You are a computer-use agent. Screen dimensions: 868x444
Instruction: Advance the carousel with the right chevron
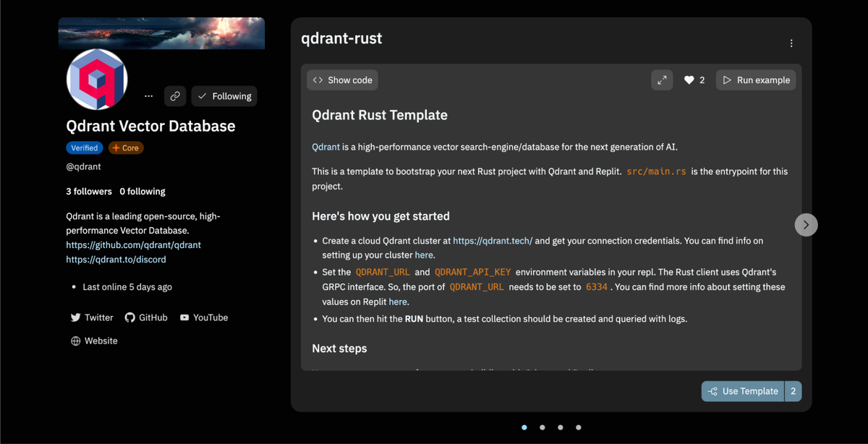pos(806,225)
